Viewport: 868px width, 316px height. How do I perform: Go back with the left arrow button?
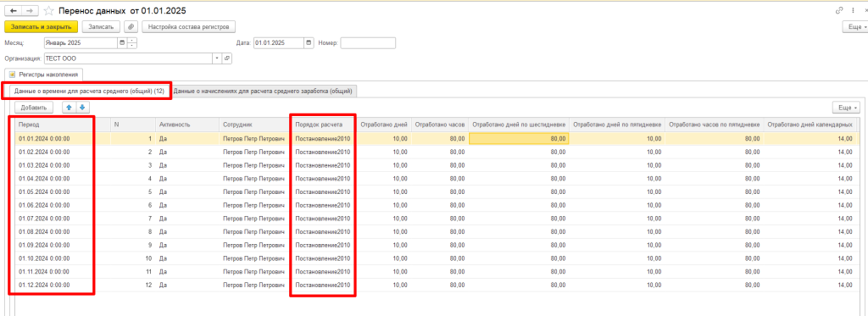[14, 10]
